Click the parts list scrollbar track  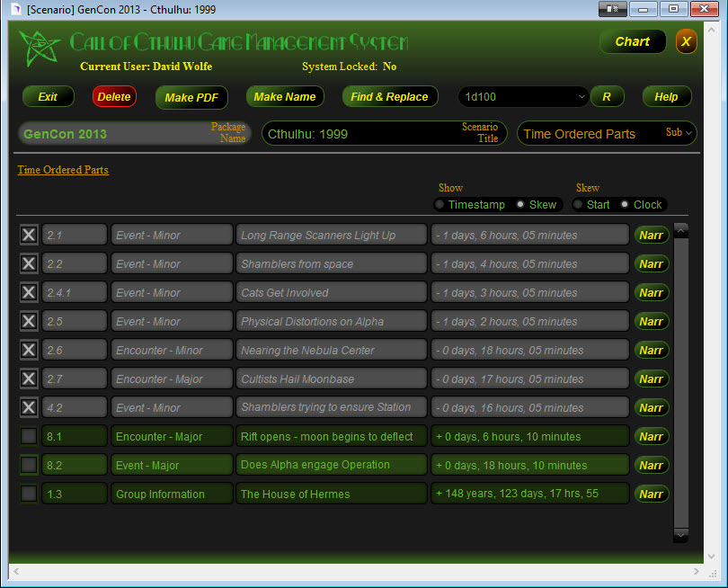(680, 383)
